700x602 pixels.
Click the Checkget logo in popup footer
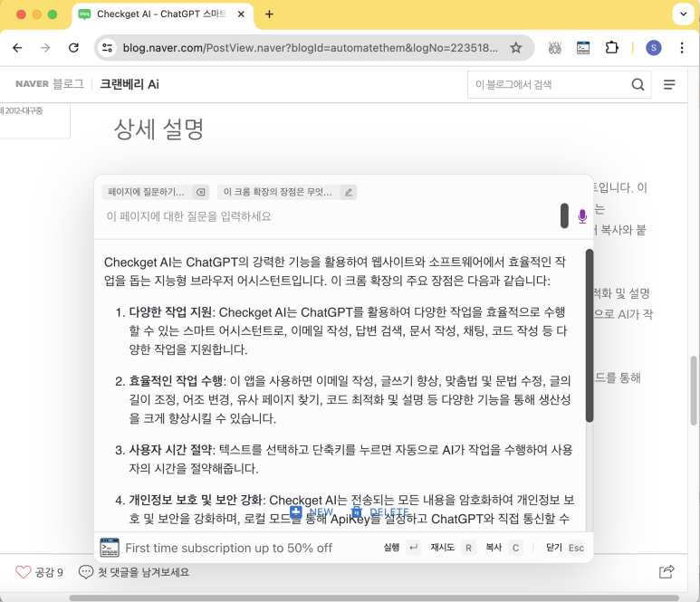110,548
